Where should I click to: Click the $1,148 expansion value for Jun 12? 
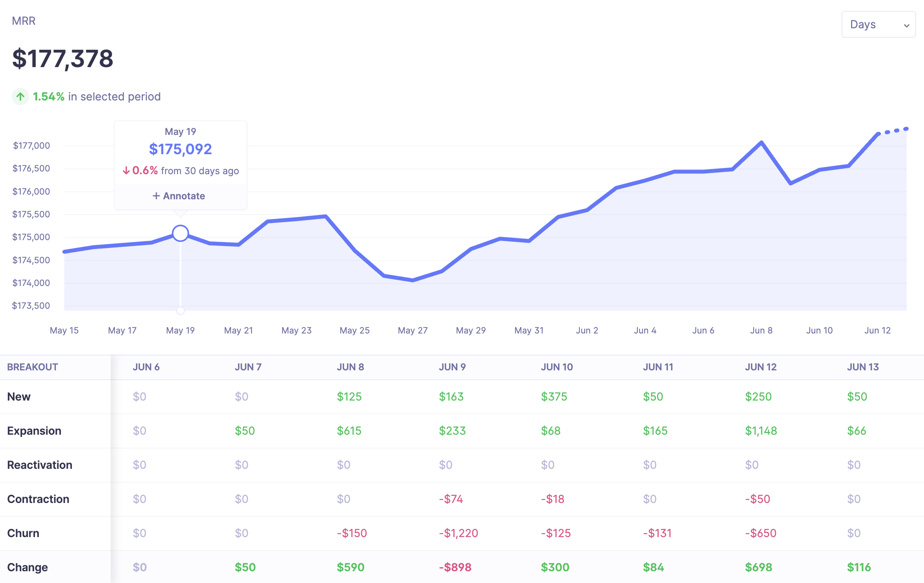click(x=760, y=430)
